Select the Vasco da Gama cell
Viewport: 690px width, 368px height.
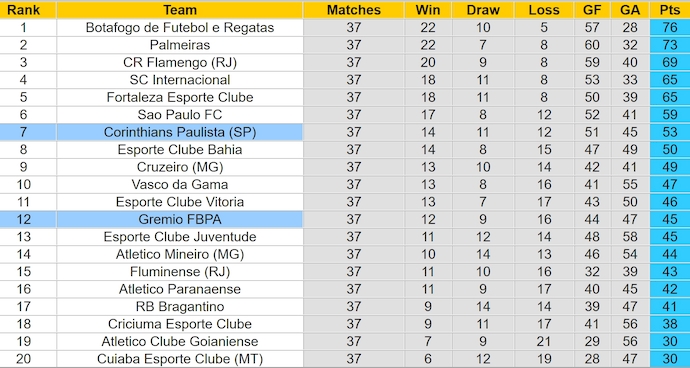180,184
